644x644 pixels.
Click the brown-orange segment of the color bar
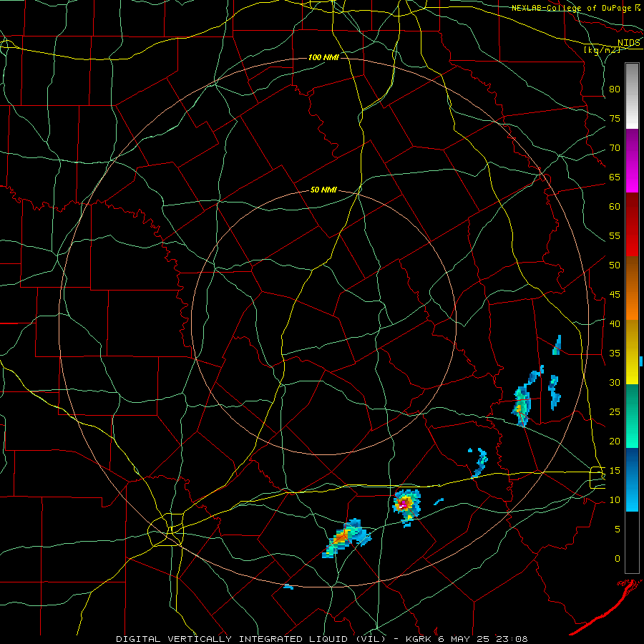tap(632, 288)
